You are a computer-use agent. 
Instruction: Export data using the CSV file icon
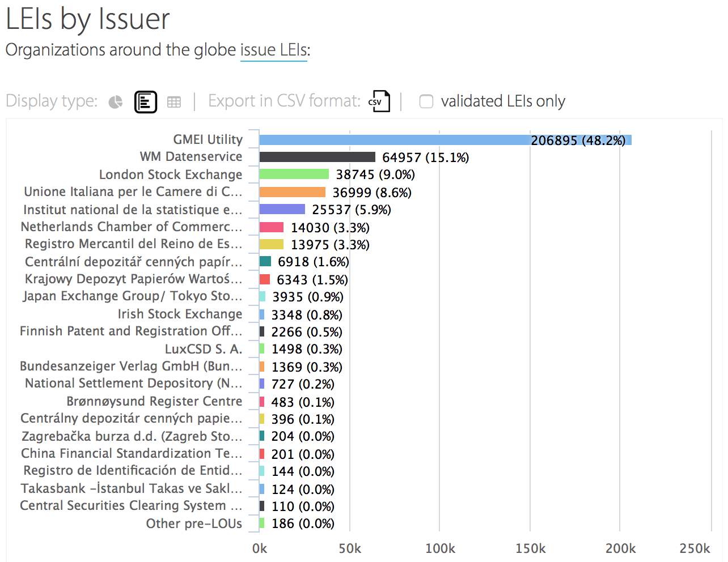pos(379,101)
